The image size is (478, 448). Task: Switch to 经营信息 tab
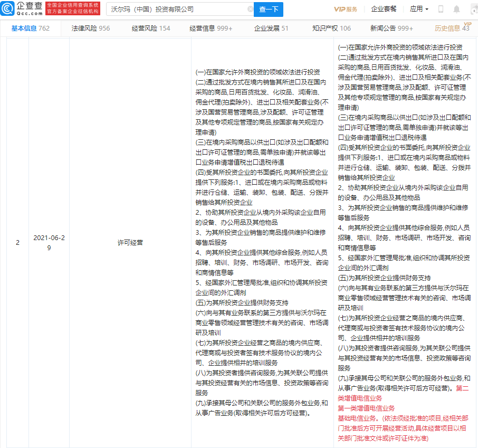tap(211, 28)
